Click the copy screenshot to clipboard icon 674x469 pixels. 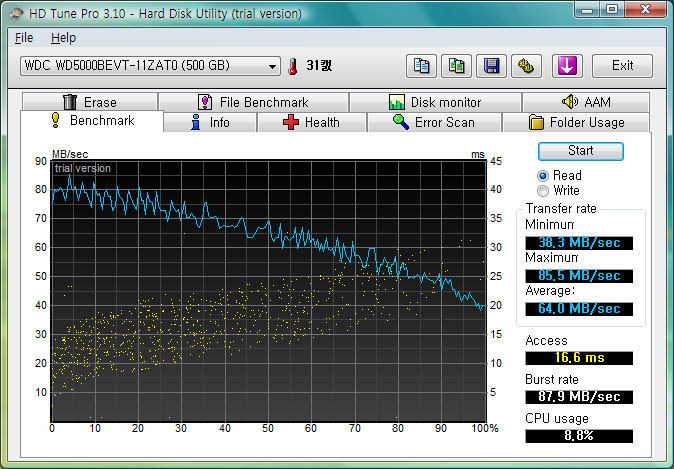click(456, 66)
